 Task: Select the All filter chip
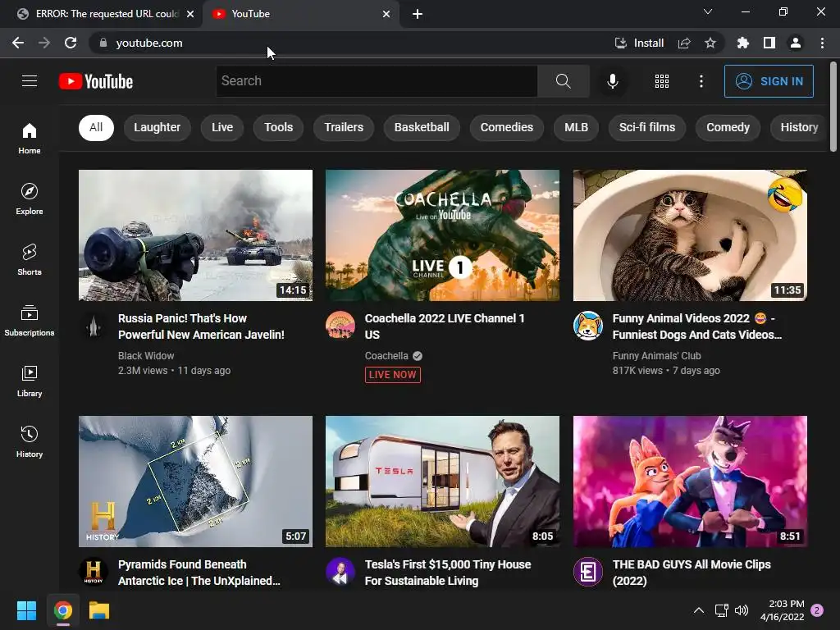[x=96, y=127]
